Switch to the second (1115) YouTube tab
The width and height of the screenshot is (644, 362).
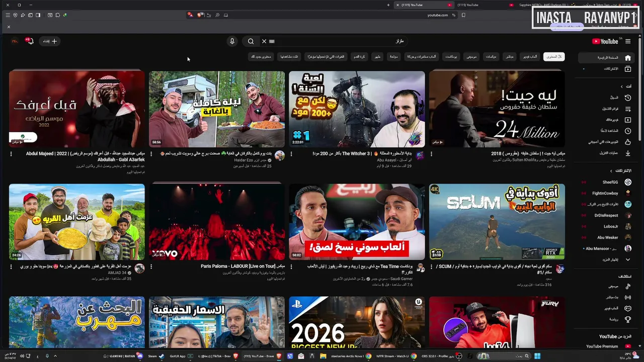pos(482,5)
